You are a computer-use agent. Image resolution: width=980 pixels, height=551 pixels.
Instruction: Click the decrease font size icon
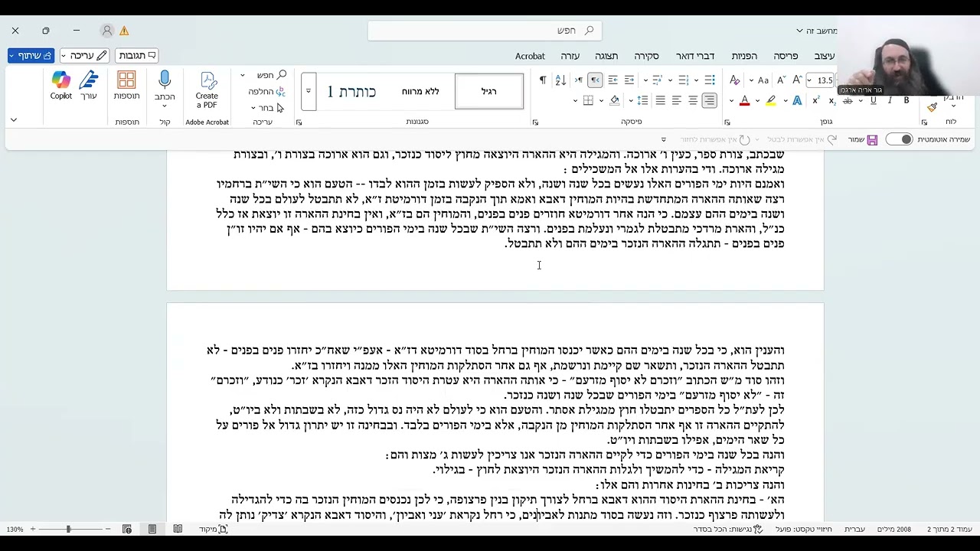coord(782,80)
